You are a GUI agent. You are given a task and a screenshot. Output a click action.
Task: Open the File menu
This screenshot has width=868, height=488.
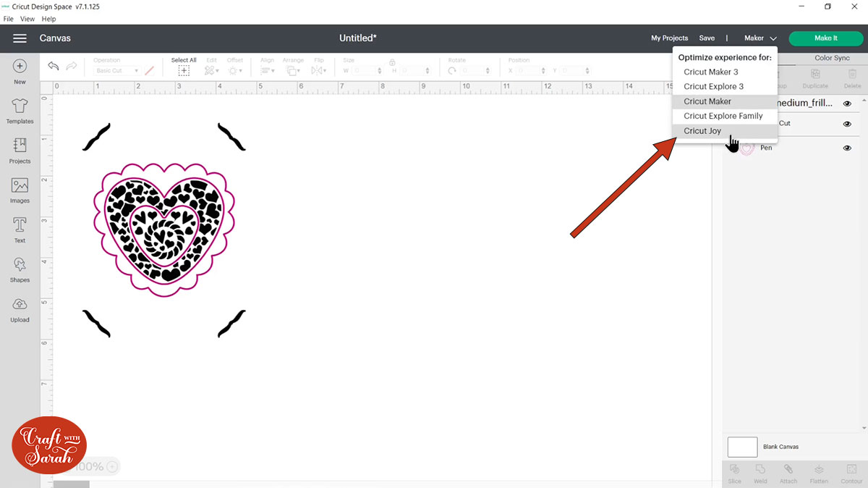tap(9, 19)
